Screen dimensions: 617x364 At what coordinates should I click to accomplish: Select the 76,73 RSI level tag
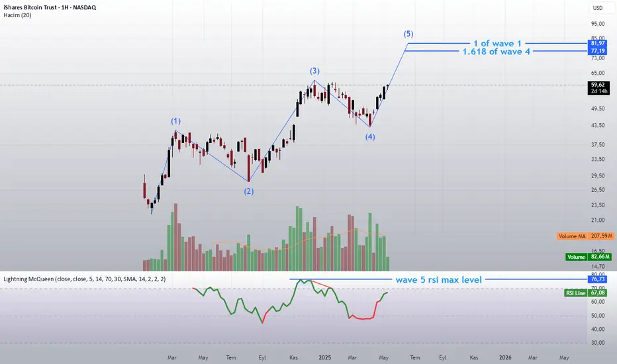pos(598,279)
